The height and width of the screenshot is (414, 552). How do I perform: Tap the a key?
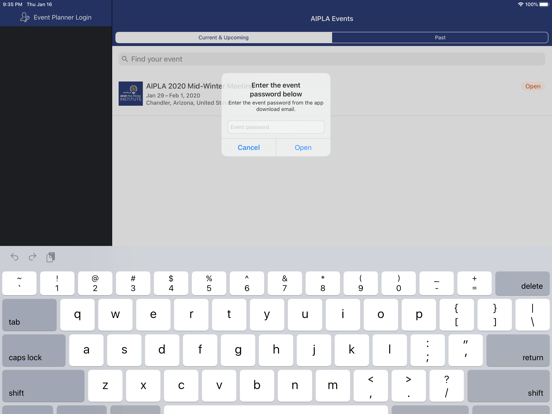pyautogui.click(x=86, y=350)
